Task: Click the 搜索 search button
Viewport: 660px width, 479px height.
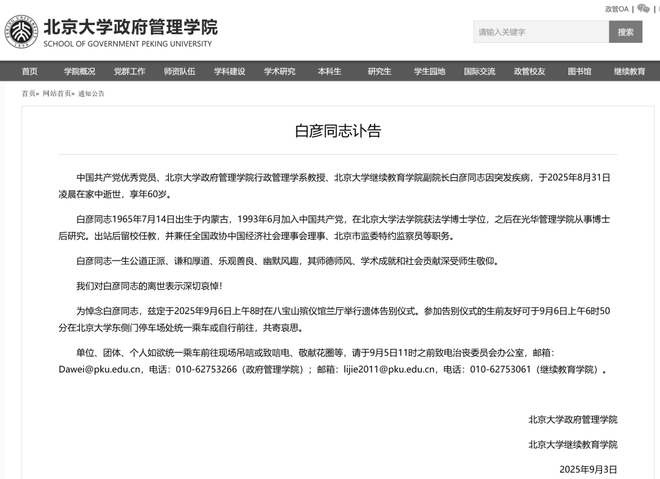Action: 625,32
